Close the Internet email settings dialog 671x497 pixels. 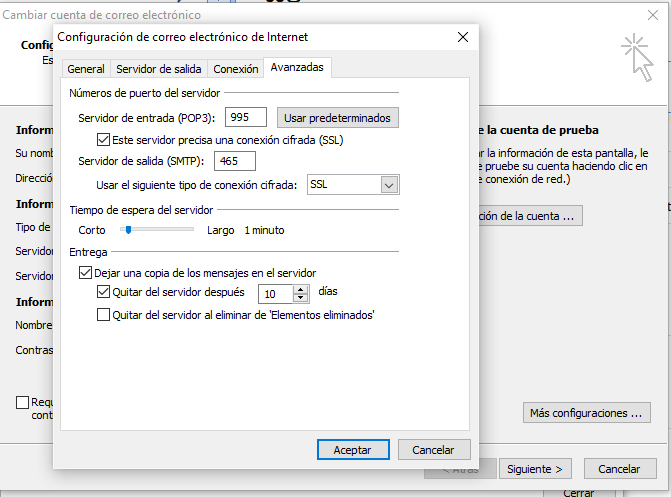(462, 37)
